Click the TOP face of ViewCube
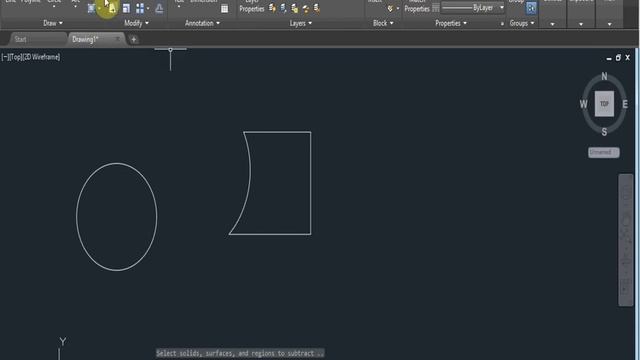Screen dimensions: 640x360 click(x=604, y=104)
